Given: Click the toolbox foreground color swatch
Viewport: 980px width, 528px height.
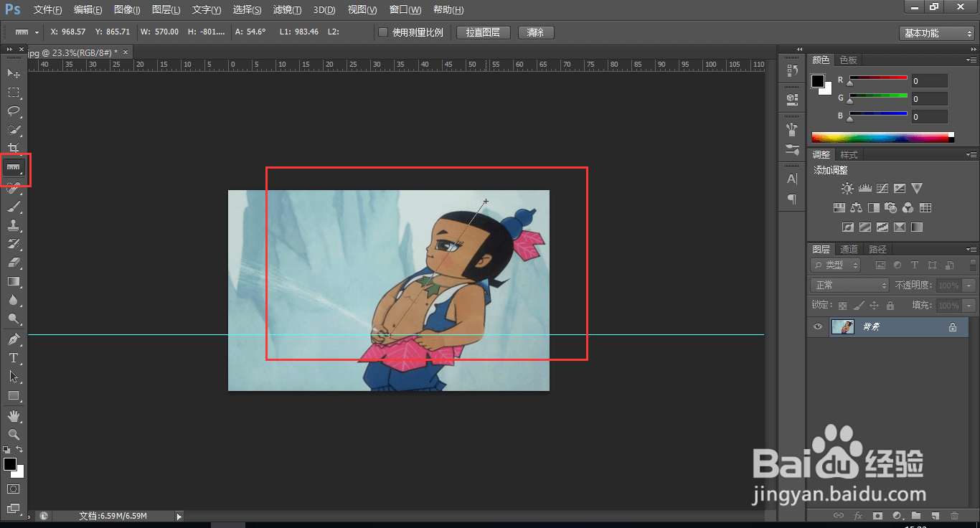Looking at the screenshot, I should (x=10, y=464).
